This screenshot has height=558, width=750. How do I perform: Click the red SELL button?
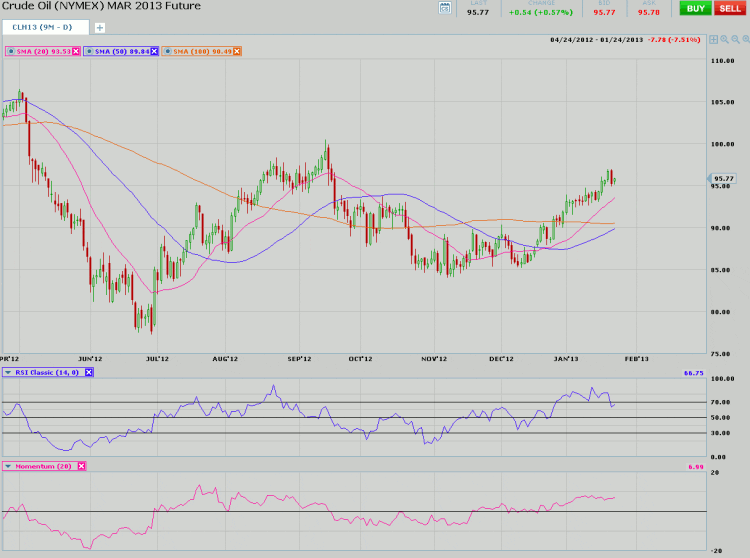[x=730, y=8]
